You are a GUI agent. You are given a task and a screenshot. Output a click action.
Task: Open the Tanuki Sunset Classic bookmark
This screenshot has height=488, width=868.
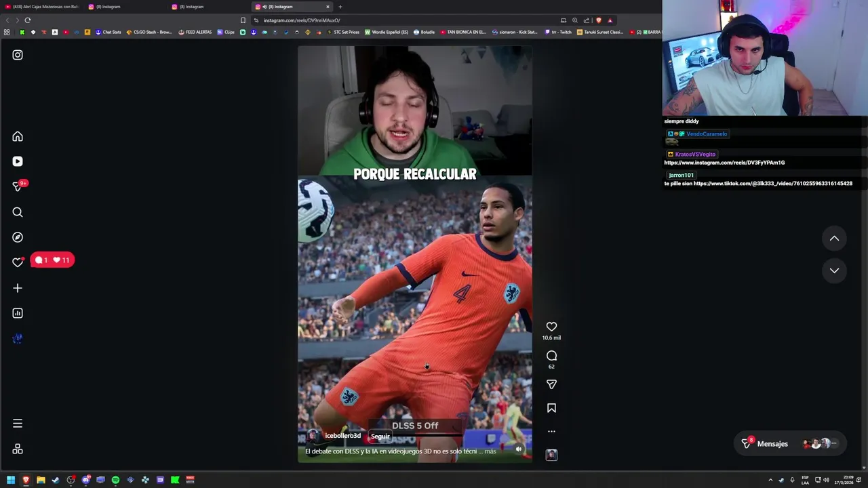tap(600, 32)
